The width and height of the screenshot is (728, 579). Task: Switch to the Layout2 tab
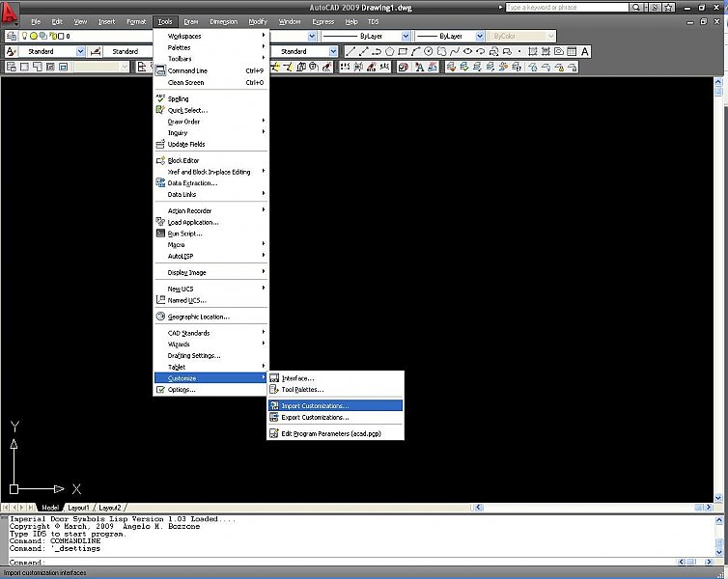point(109,508)
